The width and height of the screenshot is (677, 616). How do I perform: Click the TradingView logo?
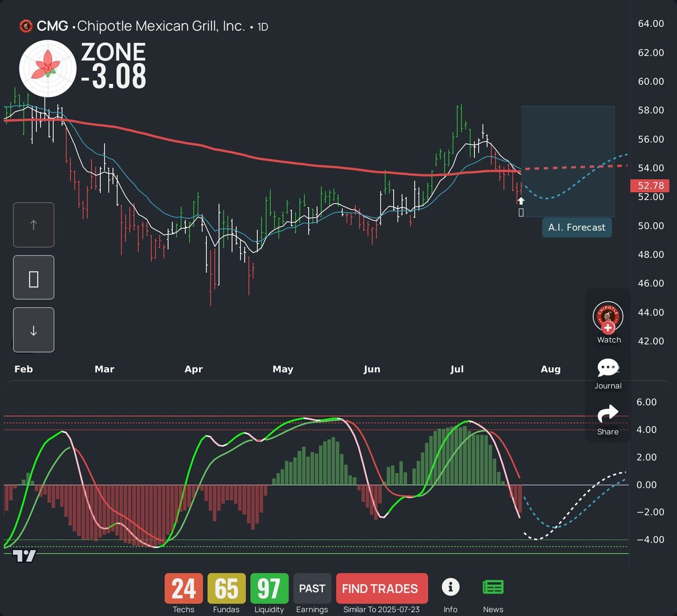(x=24, y=556)
